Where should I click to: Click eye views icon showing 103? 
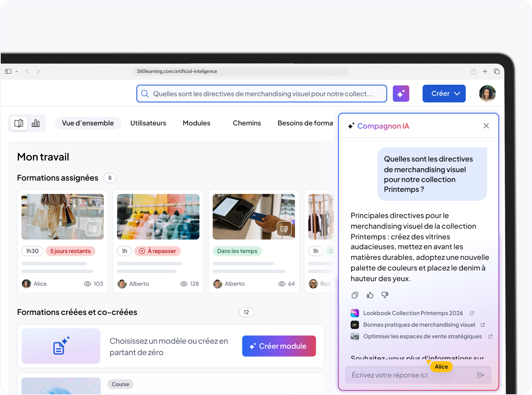coord(87,284)
